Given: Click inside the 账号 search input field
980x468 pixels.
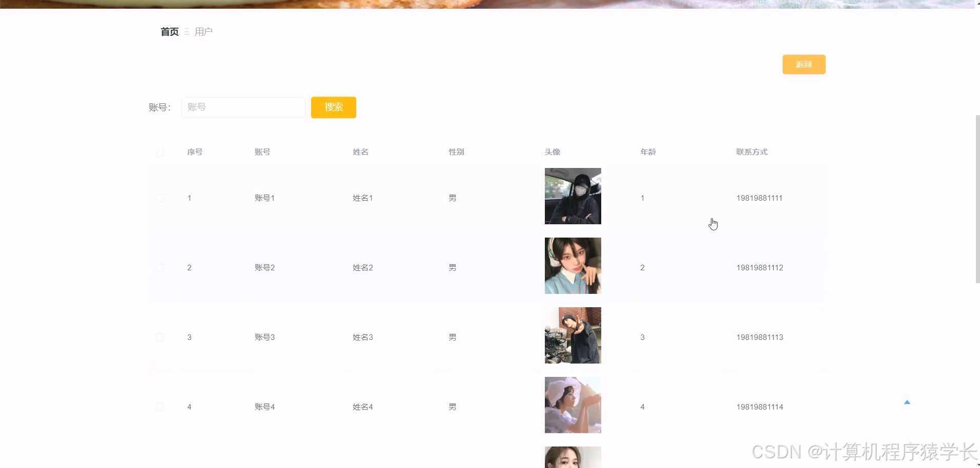Looking at the screenshot, I should 243,107.
